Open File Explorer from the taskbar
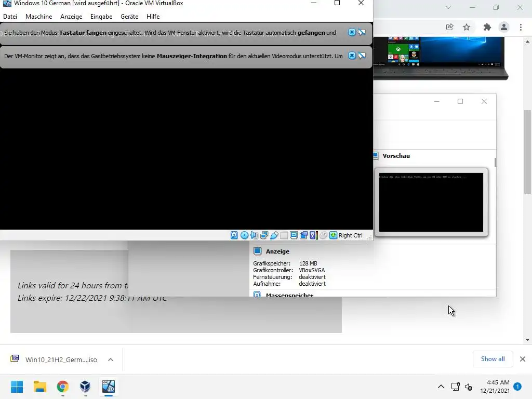Viewport: 532px width, 399px height. pyautogui.click(x=39, y=387)
